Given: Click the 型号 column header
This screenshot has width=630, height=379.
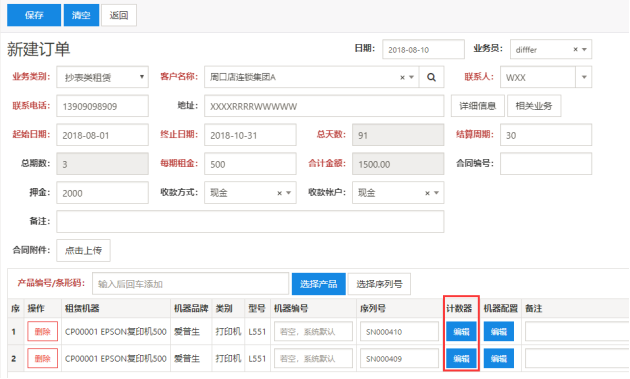Looking at the screenshot, I should [x=257, y=308].
